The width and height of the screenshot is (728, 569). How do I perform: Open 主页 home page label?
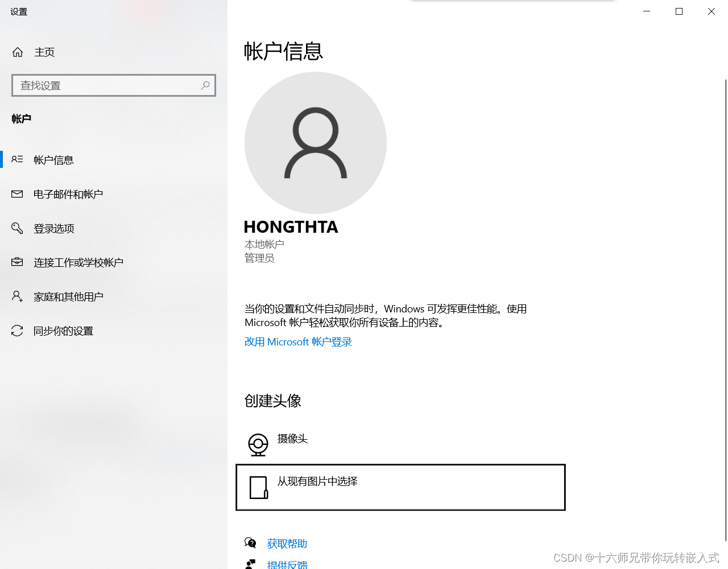coord(44,52)
